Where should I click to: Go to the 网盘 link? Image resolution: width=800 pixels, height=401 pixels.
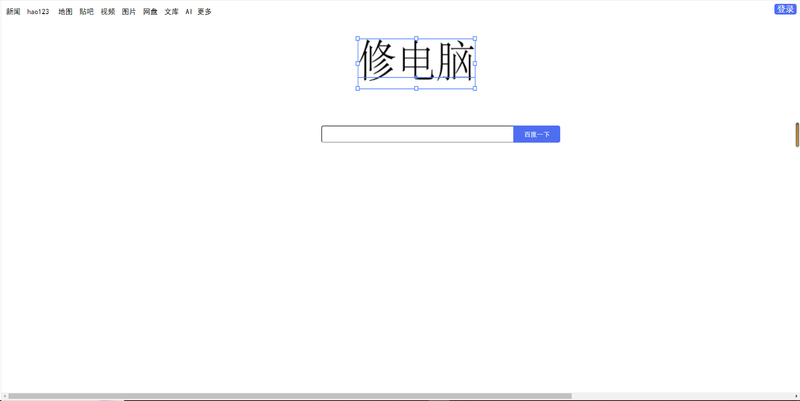click(x=150, y=12)
